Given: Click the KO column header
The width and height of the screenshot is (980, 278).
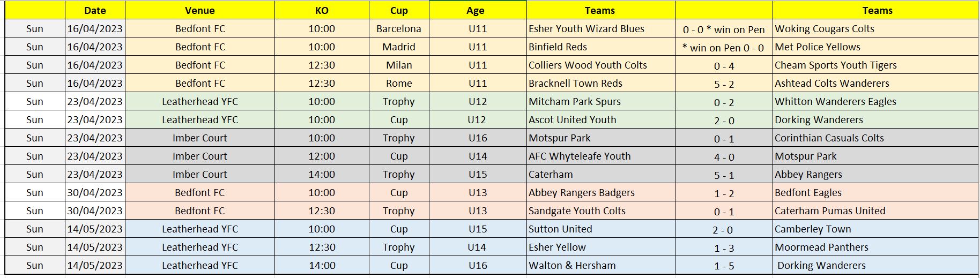Looking at the screenshot, I should coord(322,10).
